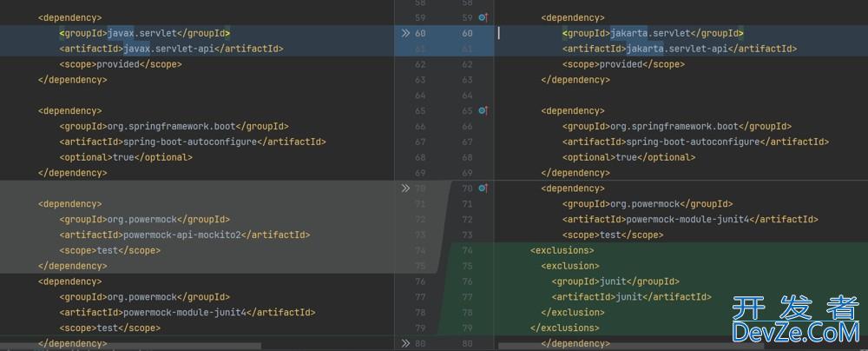This screenshot has height=351, width=868.
Task: Select powermock-module-junit4 artifactId in left pane
Action: tap(187, 313)
